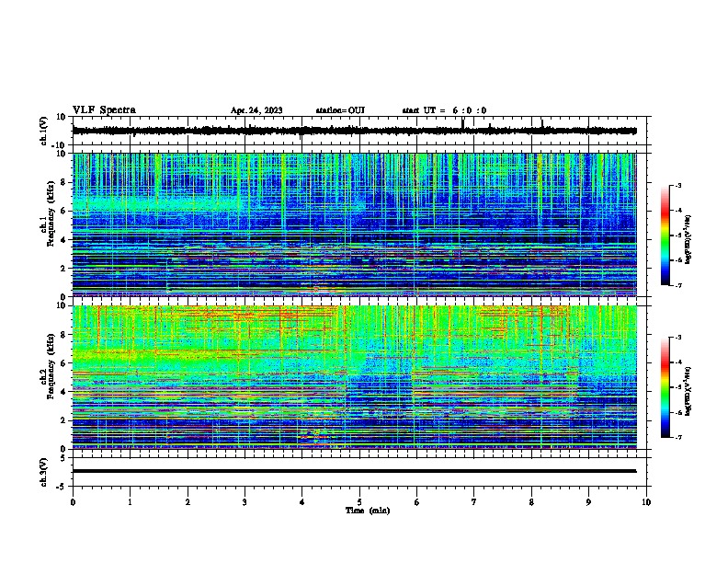
Task: Click the 'Time (min)' x-axis label
Action: [x=368, y=511]
